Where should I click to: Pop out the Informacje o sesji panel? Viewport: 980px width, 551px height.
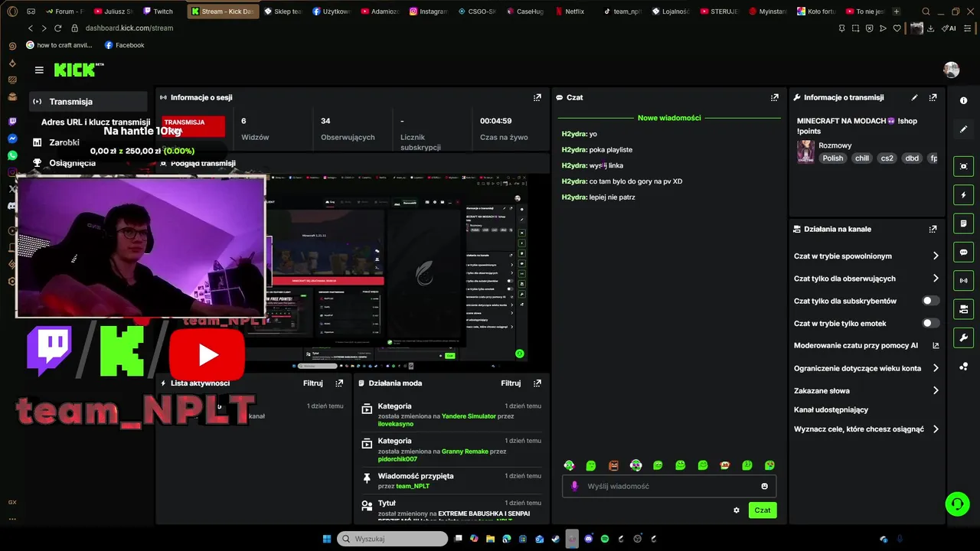(537, 97)
